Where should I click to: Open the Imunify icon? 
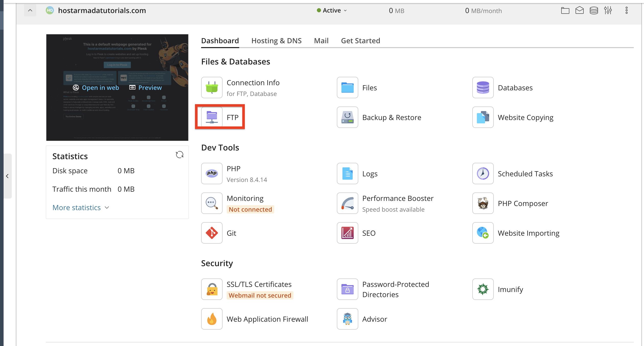tap(483, 289)
